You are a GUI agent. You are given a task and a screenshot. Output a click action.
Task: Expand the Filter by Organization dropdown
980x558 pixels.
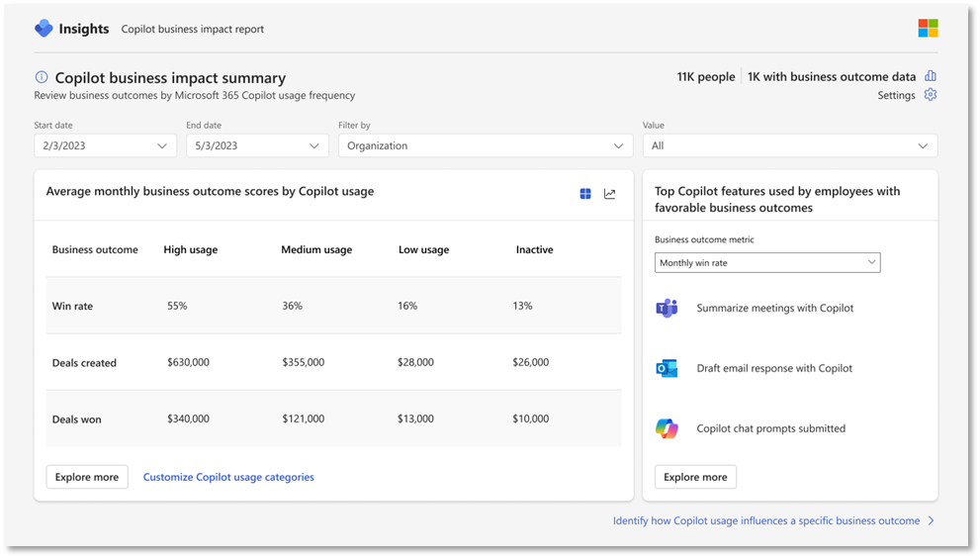tap(485, 145)
